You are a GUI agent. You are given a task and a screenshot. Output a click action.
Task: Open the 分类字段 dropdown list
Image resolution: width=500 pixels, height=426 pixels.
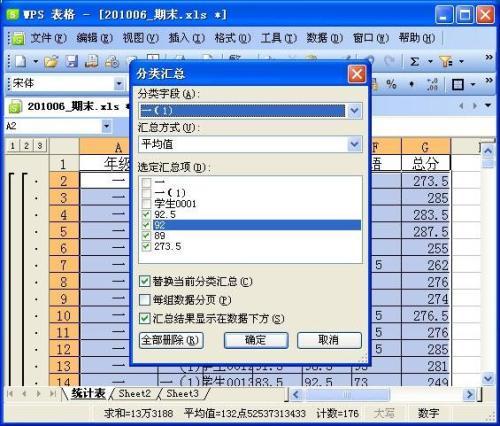[x=354, y=110]
